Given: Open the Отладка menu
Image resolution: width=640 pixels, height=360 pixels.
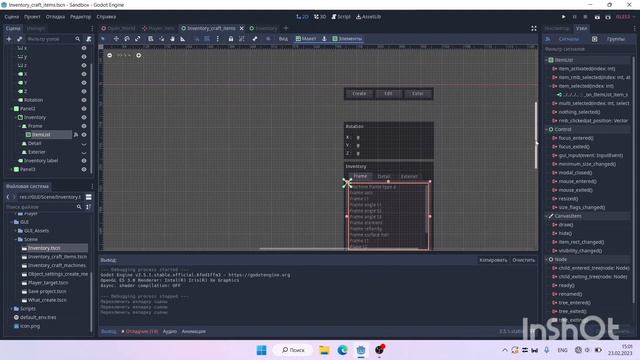Looking at the screenshot, I should (x=55, y=17).
